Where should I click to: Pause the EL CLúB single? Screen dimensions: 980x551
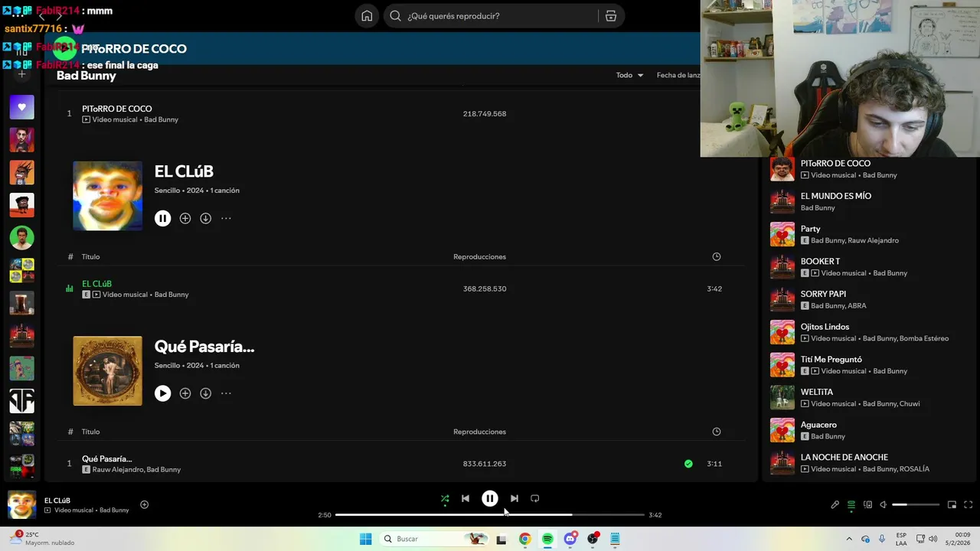tap(162, 218)
